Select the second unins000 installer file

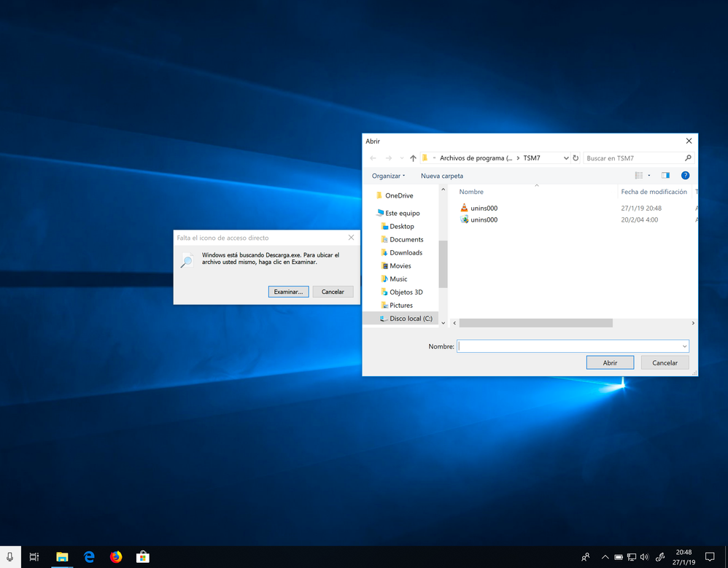[x=484, y=219]
